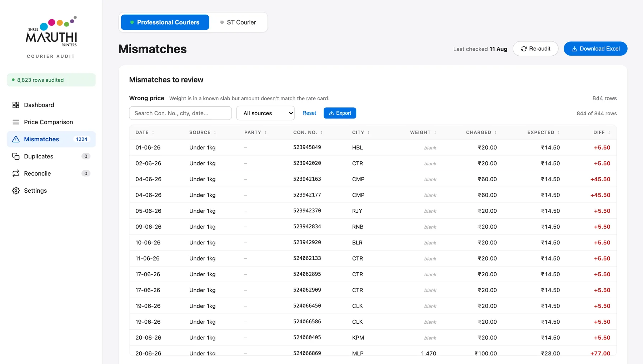Click the Export button
The height and width of the screenshot is (364, 643).
(340, 113)
